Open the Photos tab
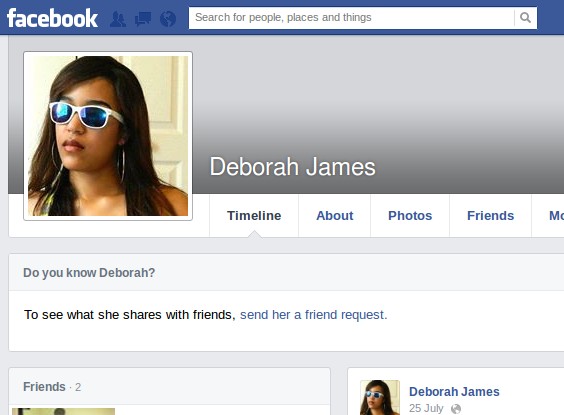 (x=410, y=215)
